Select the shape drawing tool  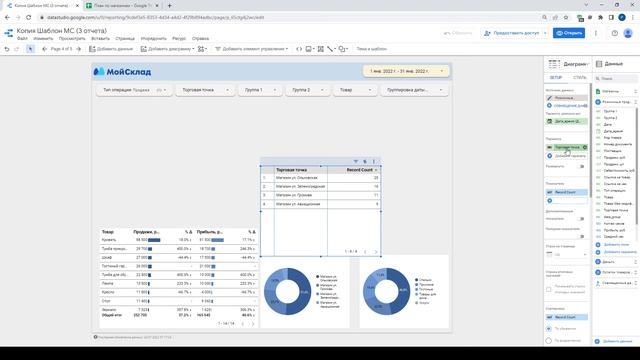click(343, 49)
